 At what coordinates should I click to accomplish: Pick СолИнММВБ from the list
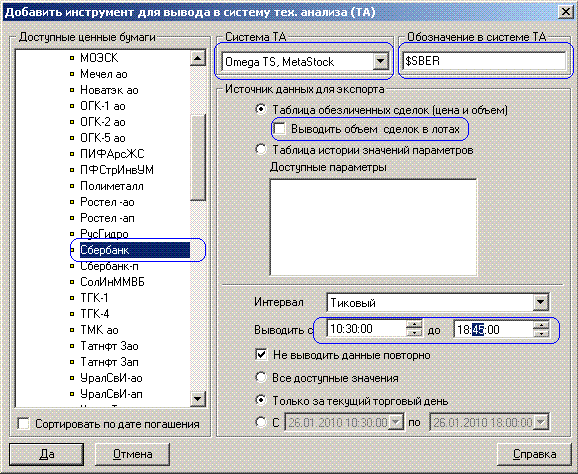point(112,282)
